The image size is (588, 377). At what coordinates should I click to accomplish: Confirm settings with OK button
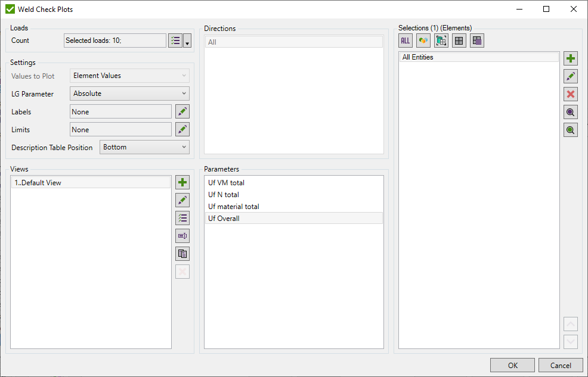pyautogui.click(x=512, y=364)
